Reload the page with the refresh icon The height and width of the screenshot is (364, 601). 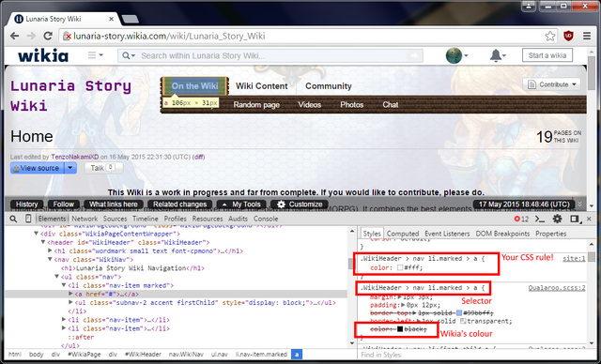(48, 36)
